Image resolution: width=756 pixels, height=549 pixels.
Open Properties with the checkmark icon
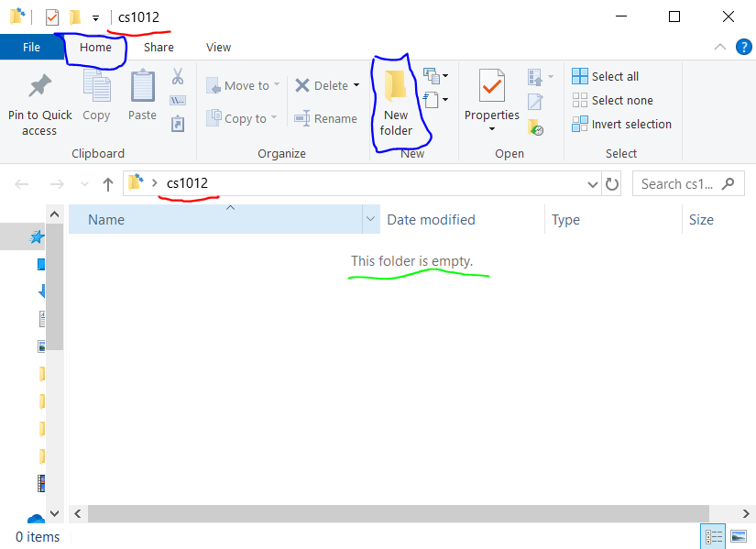click(491, 88)
